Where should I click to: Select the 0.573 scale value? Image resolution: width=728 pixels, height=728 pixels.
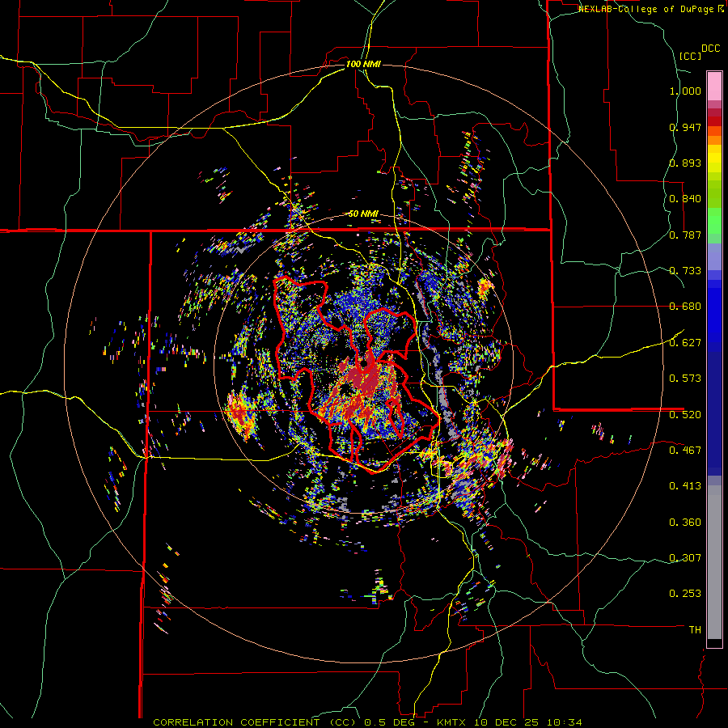point(685,379)
